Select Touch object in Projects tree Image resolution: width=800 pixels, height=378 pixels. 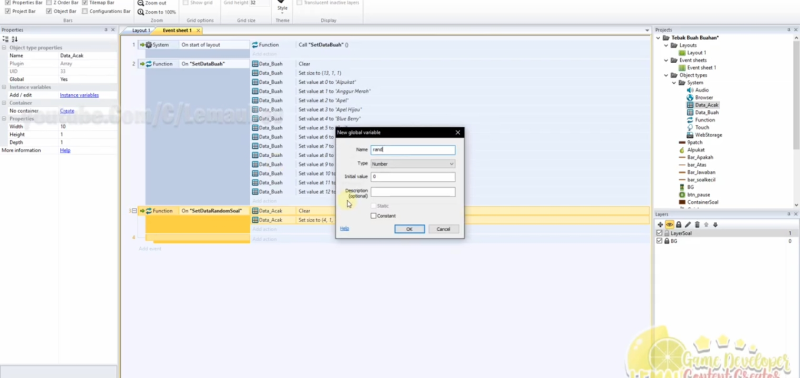(x=698, y=128)
